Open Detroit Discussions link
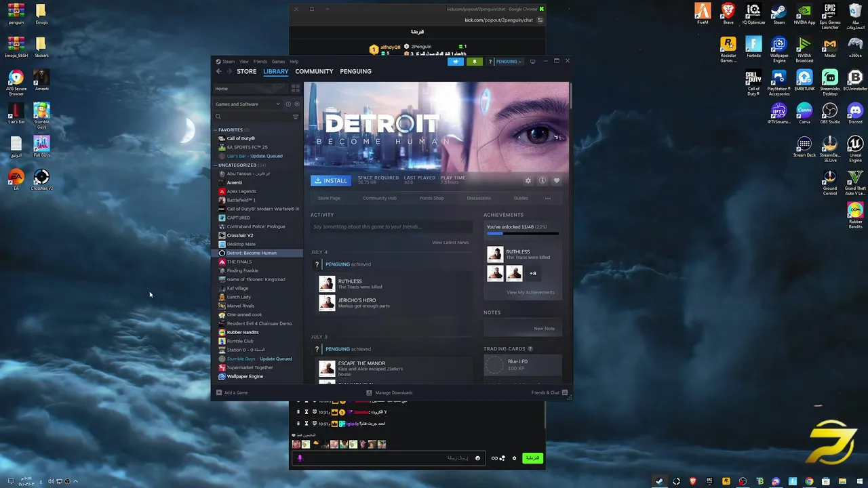Viewport: 868px width, 488px height. [x=479, y=198]
